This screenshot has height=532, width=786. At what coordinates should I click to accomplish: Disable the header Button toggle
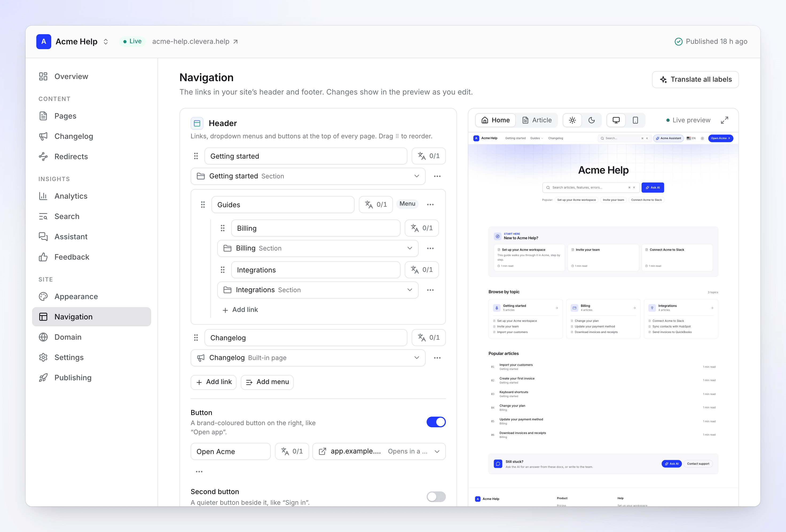pyautogui.click(x=436, y=422)
